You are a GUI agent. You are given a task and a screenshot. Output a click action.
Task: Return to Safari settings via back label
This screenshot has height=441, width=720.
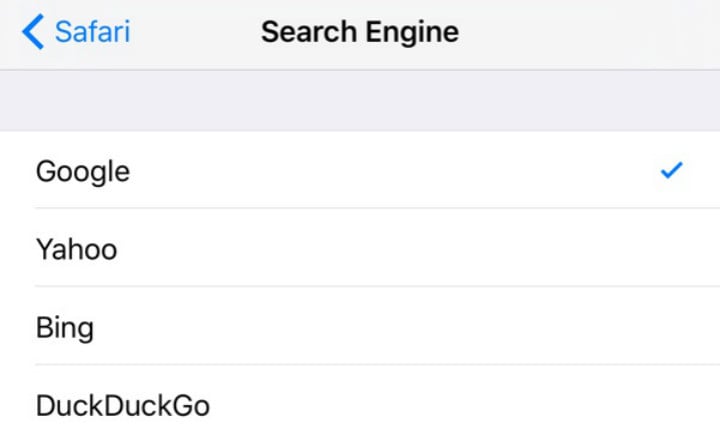tap(92, 32)
